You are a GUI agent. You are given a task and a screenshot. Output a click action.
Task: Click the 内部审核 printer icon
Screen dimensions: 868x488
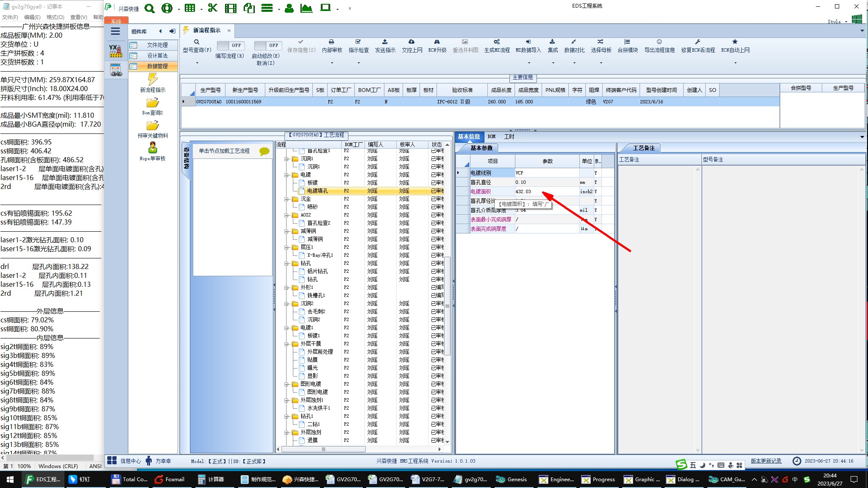[331, 42]
